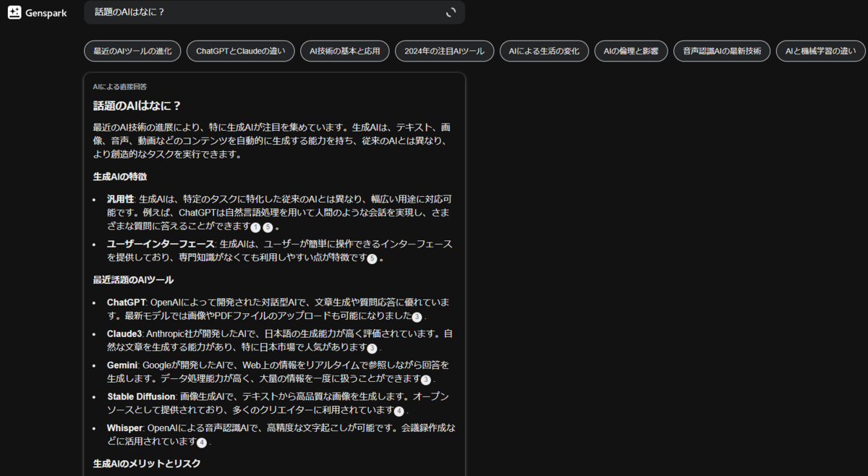Click the bold Stable Diffusion item name
Screen dimensions: 868x476
point(141,396)
